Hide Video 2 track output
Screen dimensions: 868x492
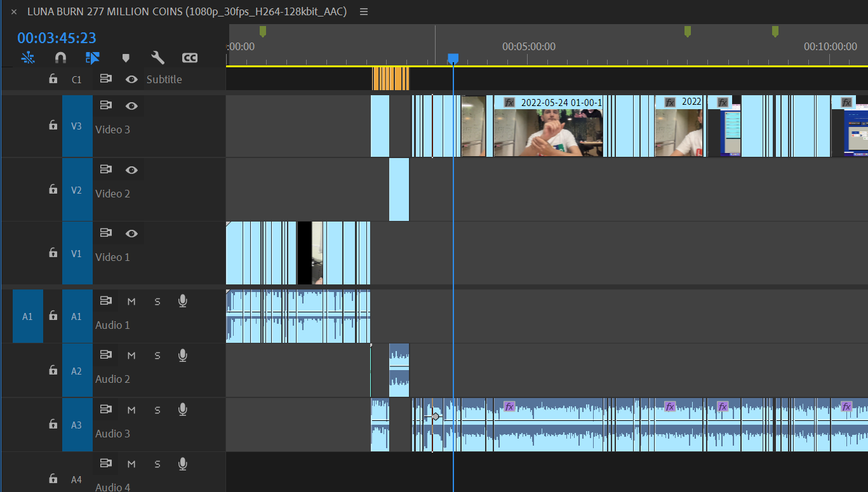click(131, 170)
